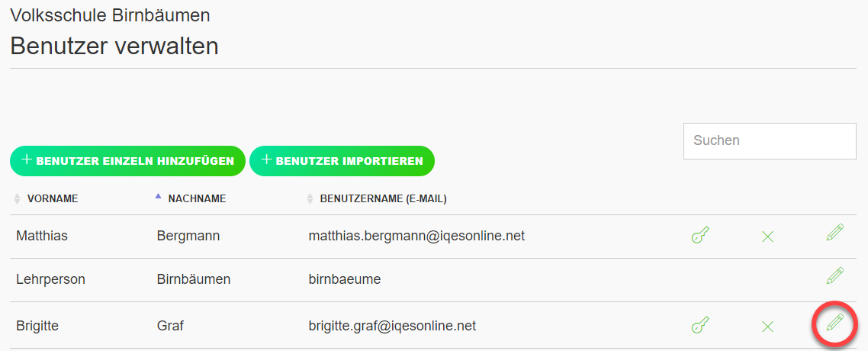The image size is (868, 351).
Task: Select email matthias.bergmann@iqesonline.net
Action: [x=416, y=237]
